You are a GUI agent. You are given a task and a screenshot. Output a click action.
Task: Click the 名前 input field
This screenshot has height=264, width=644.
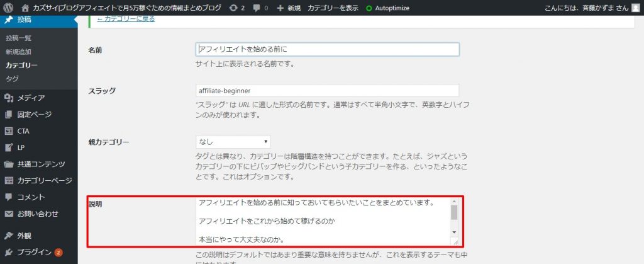tap(327, 49)
